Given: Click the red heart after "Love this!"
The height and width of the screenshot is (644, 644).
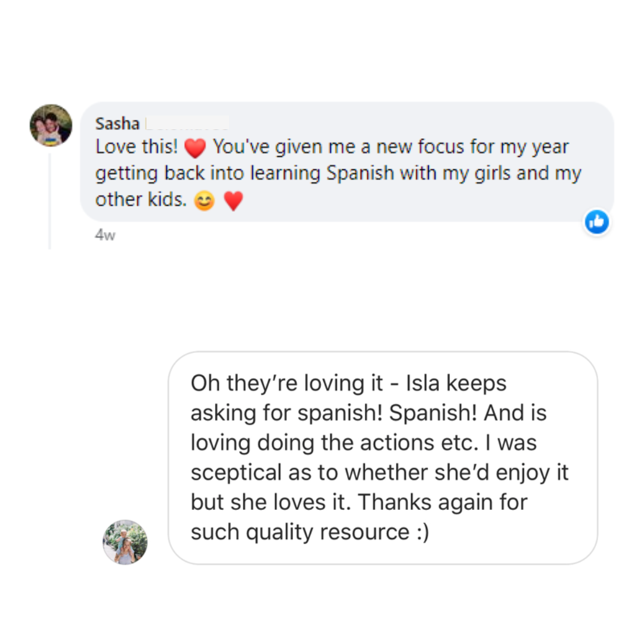Looking at the screenshot, I should pyautogui.click(x=196, y=147).
